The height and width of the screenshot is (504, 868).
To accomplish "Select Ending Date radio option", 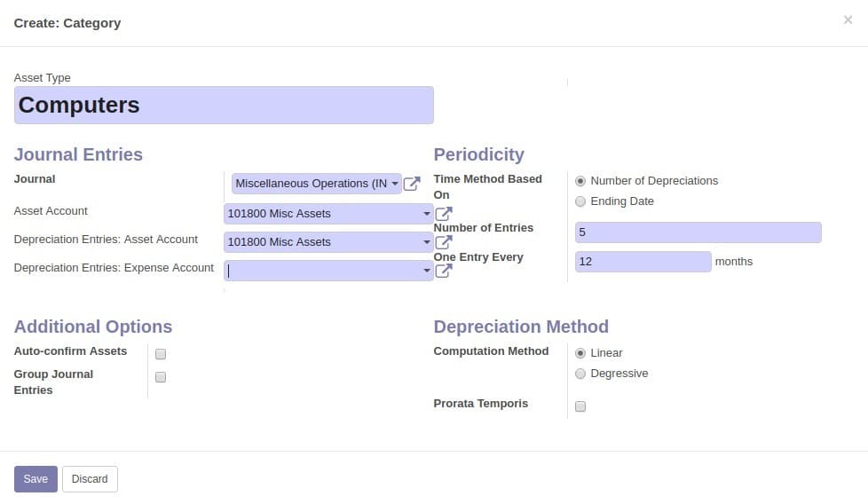I will [580, 201].
